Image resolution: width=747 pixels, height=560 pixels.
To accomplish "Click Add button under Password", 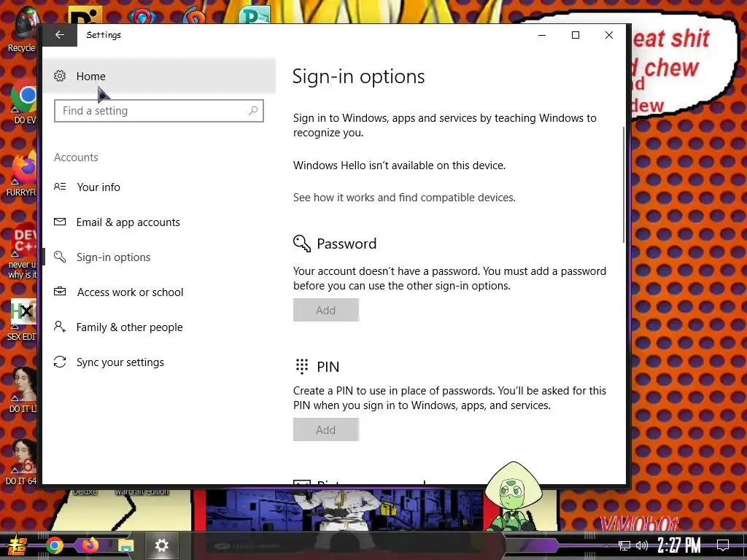I will tap(326, 310).
